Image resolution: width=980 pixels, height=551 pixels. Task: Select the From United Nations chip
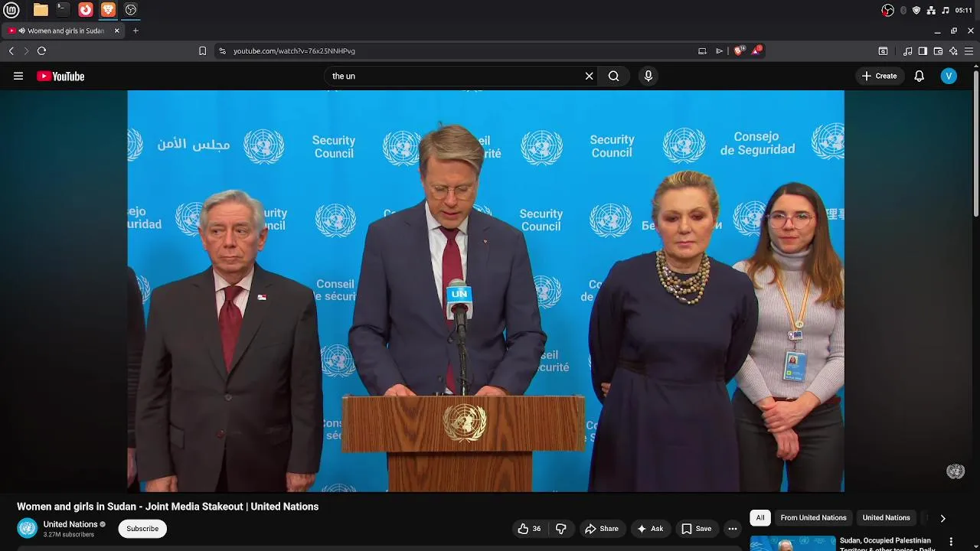coord(813,518)
